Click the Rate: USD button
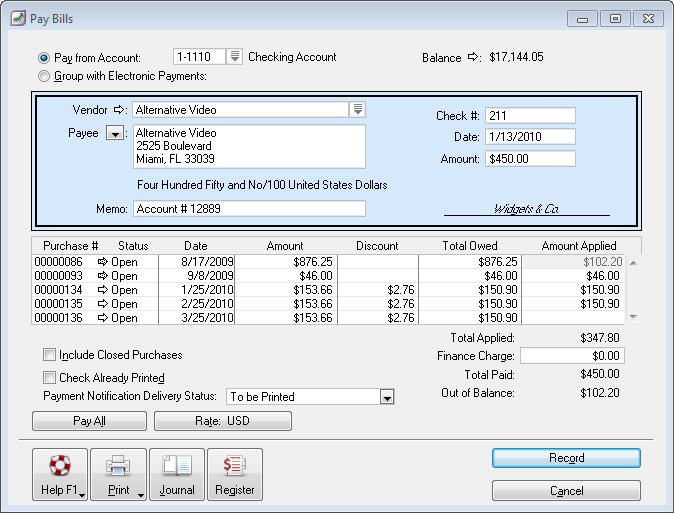674x513 pixels. coord(223,421)
